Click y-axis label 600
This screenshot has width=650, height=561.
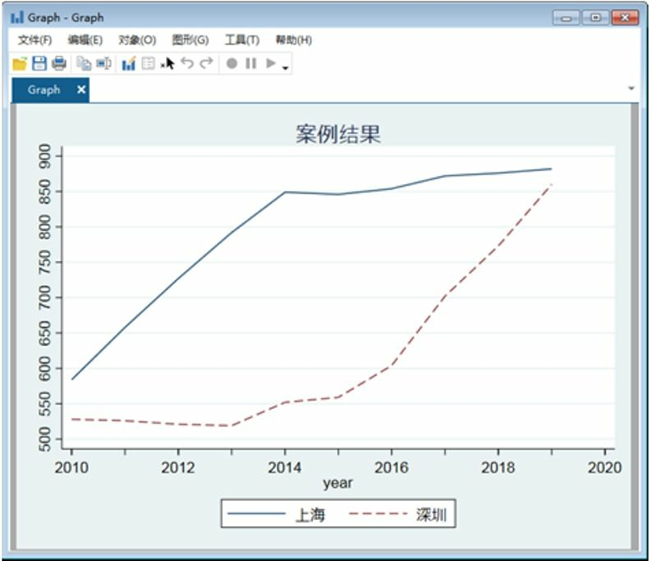click(44, 368)
